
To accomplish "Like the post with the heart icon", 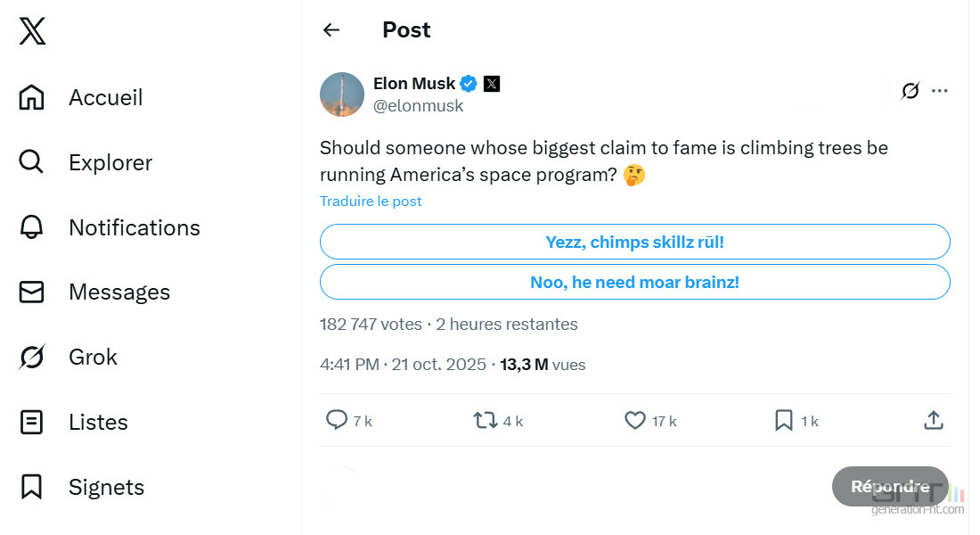I will click(x=634, y=420).
